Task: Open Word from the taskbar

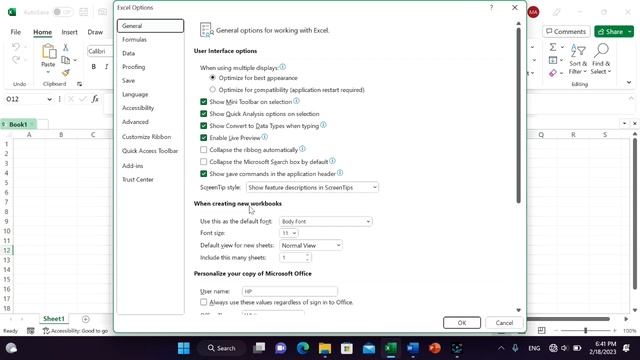Action: click(x=413, y=348)
